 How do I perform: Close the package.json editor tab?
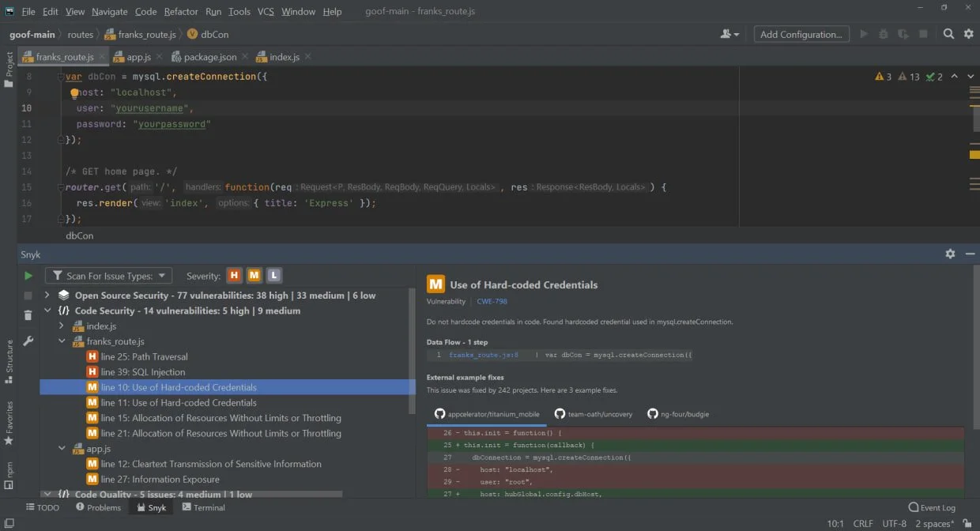pos(244,57)
